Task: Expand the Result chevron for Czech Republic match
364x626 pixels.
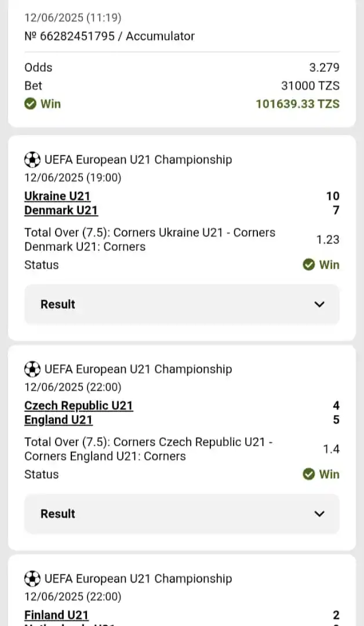Action: [x=319, y=514]
